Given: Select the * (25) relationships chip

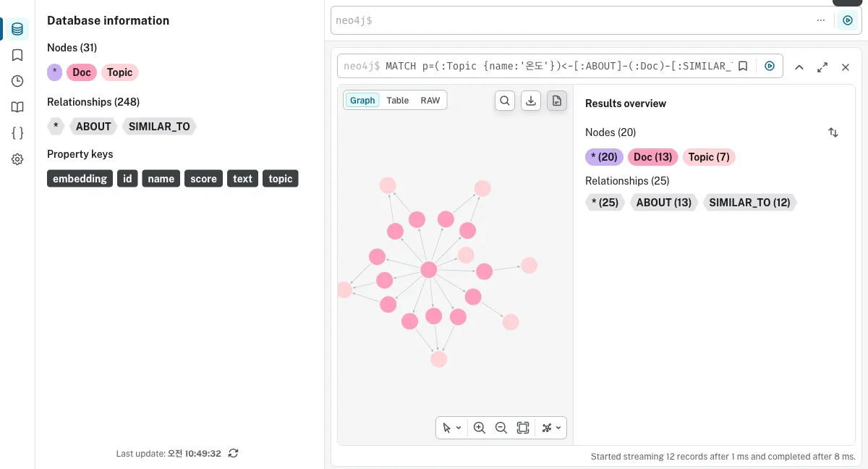Looking at the screenshot, I should click(605, 203).
